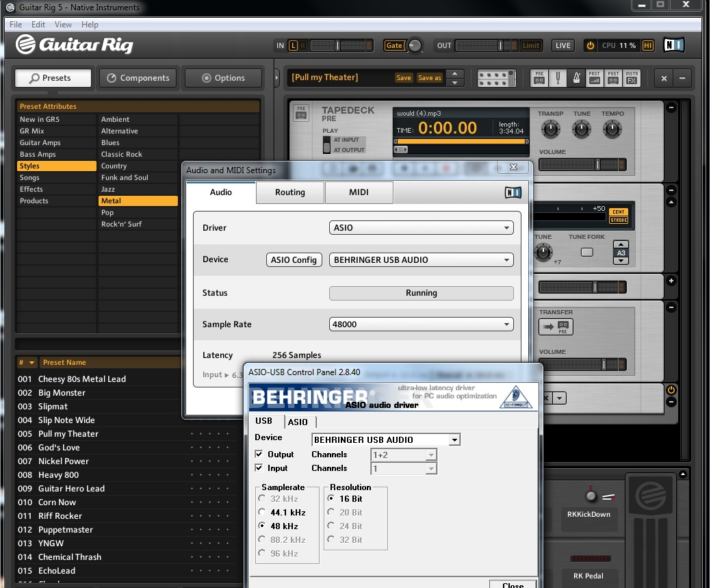Adjust the Tapedeck PRE volume slider
Screen dimensions: 711x588
[597, 165]
